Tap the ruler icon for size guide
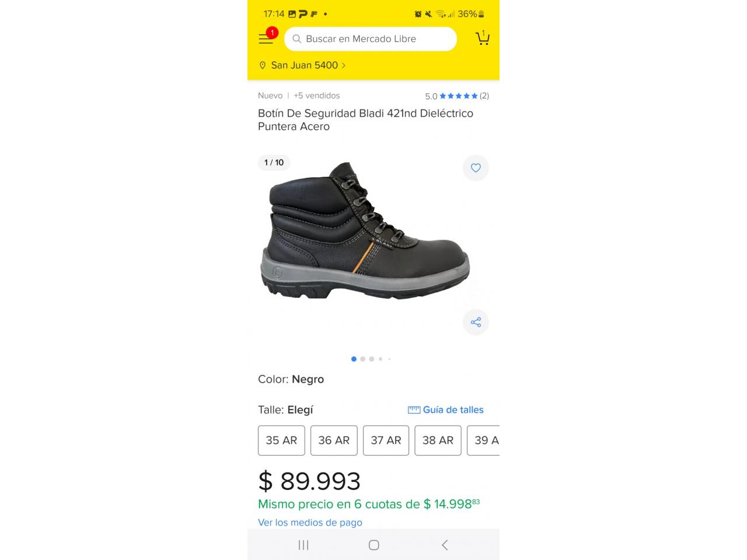 (414, 410)
